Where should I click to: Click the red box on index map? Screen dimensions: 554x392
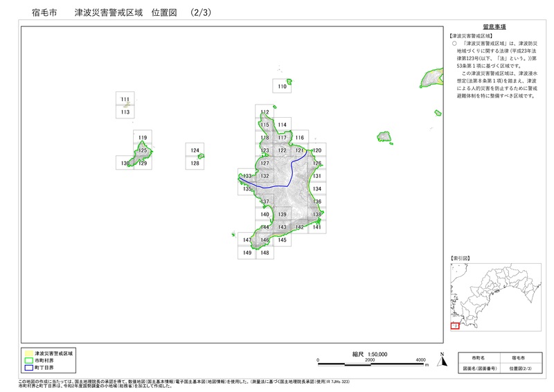point(455,326)
